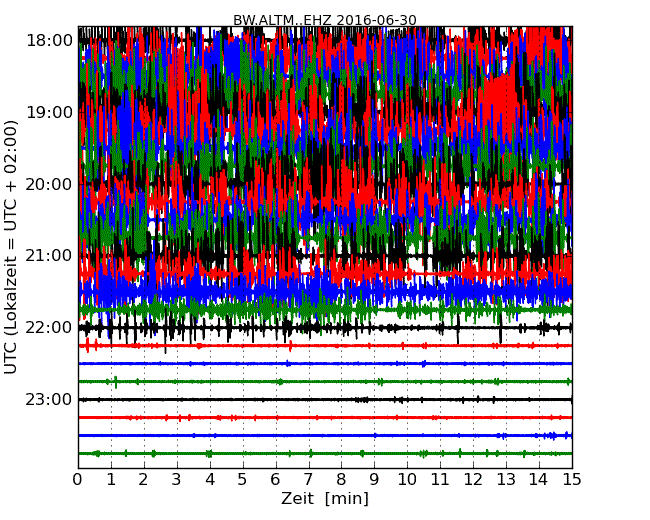The width and height of the screenshot is (650, 520).
Task: Click the 18:00 time axis label
Action: (49, 41)
